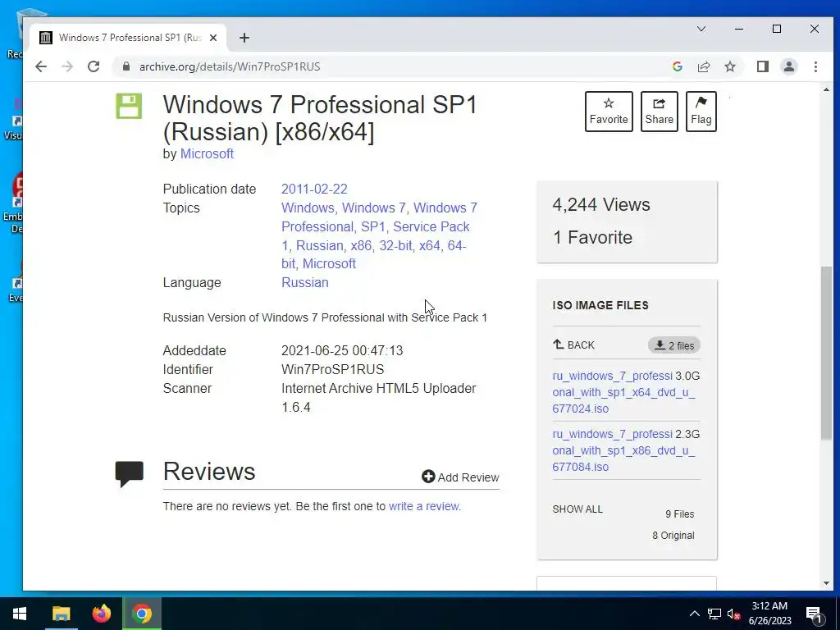The width and height of the screenshot is (840, 630).
Task: Click the padlock site info icon
Action: point(126,66)
